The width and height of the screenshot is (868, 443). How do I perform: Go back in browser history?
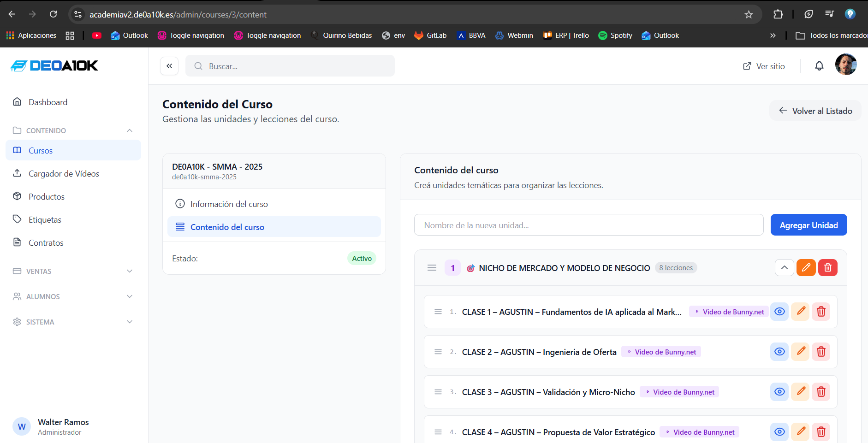tap(12, 14)
